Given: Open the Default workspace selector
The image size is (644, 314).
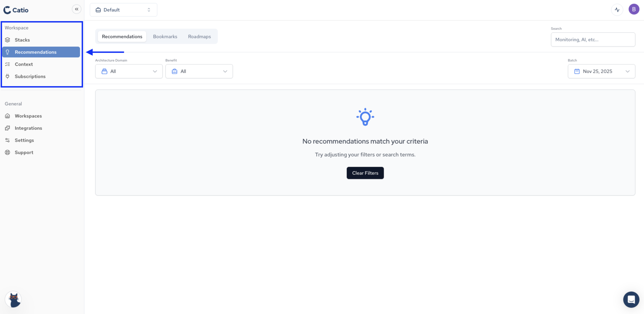Looking at the screenshot, I should [124, 10].
